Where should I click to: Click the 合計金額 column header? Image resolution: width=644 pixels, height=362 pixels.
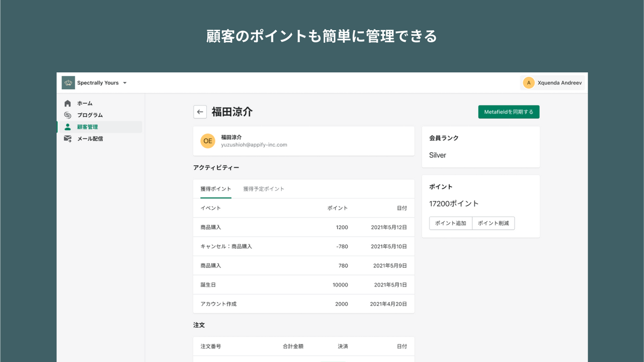coord(293,346)
